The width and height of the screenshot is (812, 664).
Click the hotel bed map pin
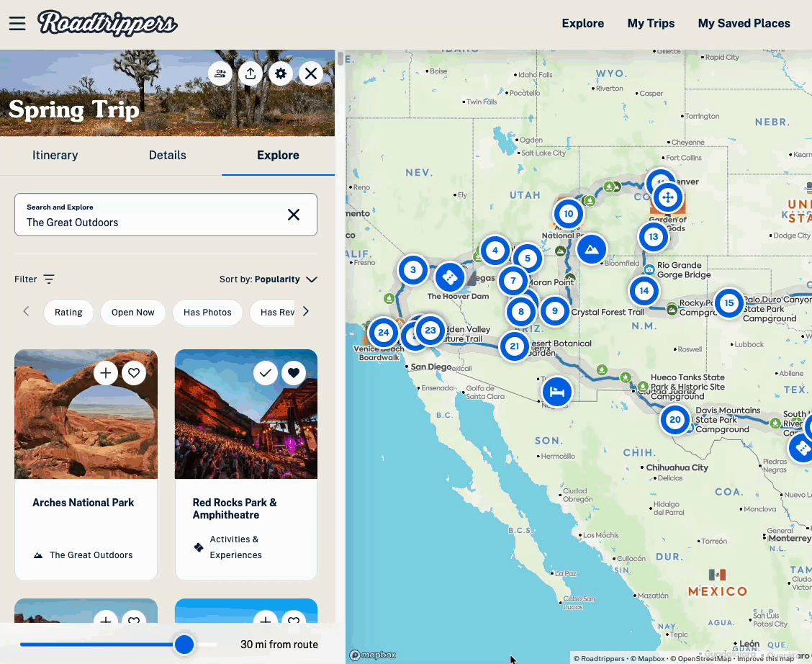tap(556, 391)
